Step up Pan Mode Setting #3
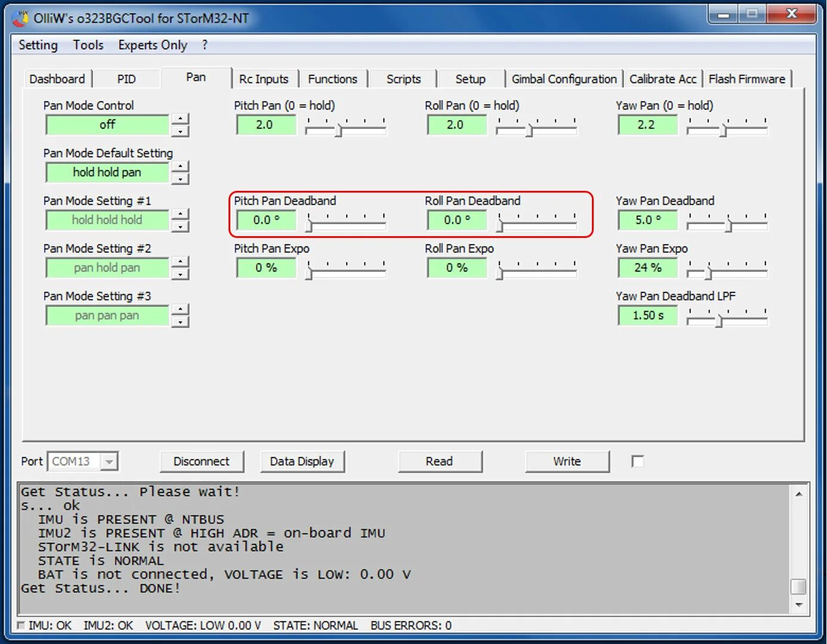 click(180, 309)
